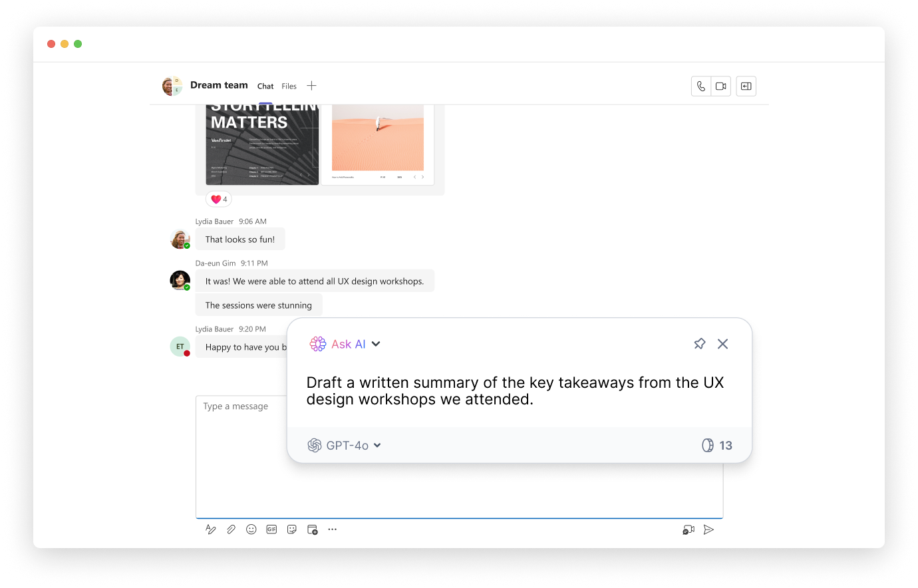Close the Ask AI popup
This screenshot has height=588, width=918.
pos(723,344)
